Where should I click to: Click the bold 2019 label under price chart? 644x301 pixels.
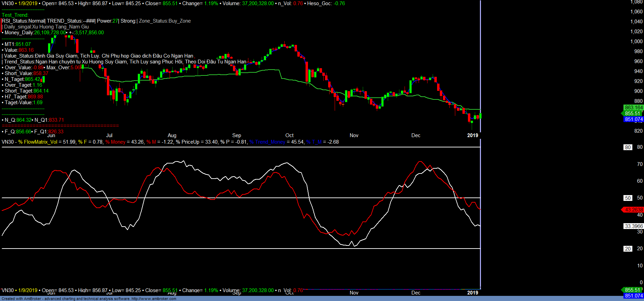[472, 135]
